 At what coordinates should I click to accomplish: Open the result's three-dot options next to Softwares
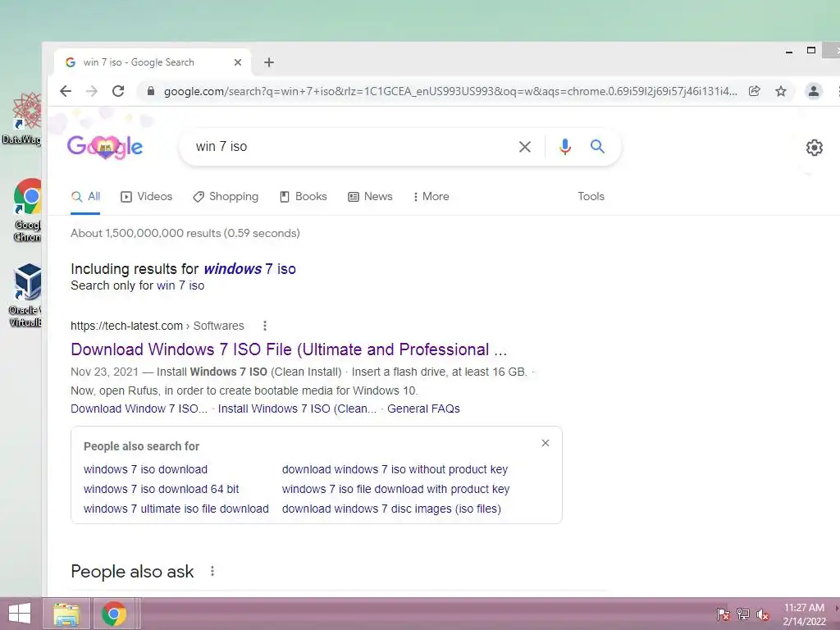(265, 326)
